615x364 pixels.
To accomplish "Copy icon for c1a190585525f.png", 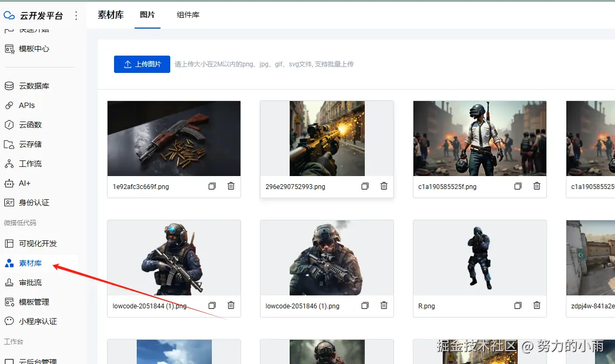I will [x=518, y=186].
